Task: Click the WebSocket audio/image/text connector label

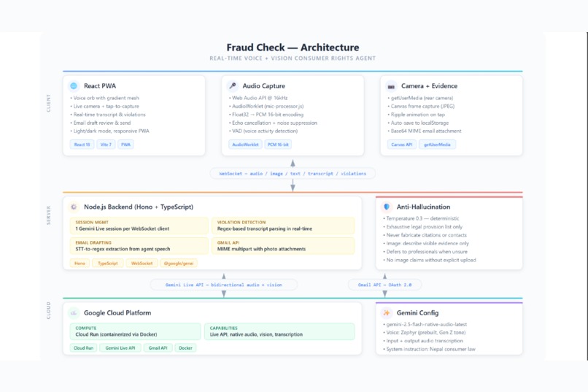Action: tap(293, 174)
